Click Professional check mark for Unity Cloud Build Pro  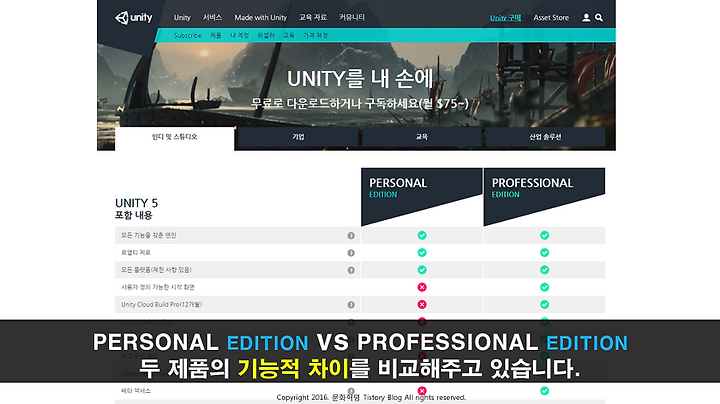(545, 304)
